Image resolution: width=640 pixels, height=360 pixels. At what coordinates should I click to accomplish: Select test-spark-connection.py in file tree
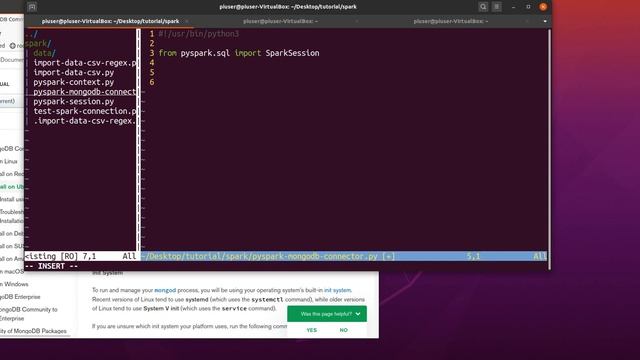point(85,111)
